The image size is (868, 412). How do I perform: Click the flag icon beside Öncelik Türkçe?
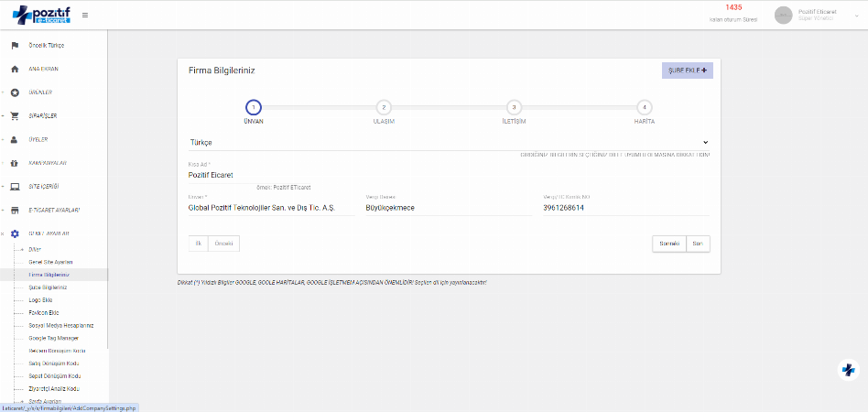15,45
